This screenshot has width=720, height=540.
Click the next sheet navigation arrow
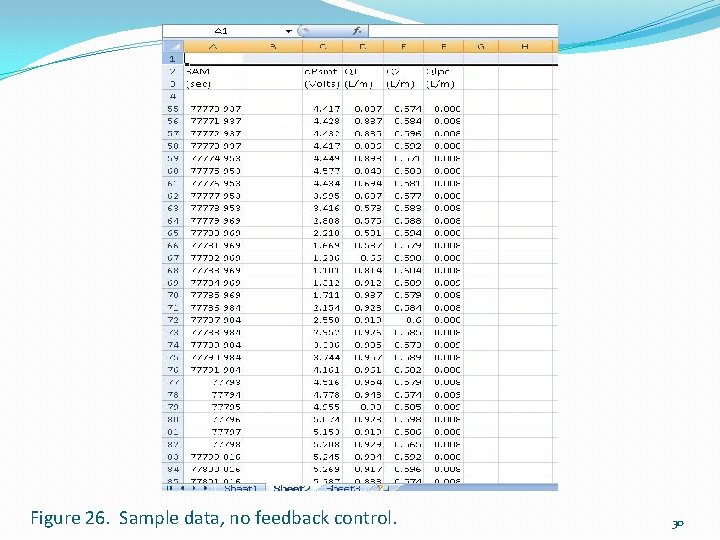(194, 488)
